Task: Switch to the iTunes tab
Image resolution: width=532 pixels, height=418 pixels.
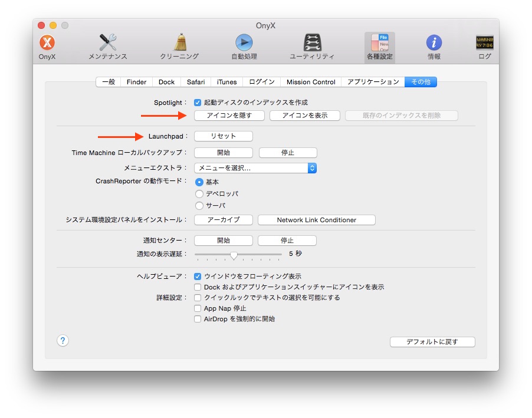Action: [x=226, y=82]
